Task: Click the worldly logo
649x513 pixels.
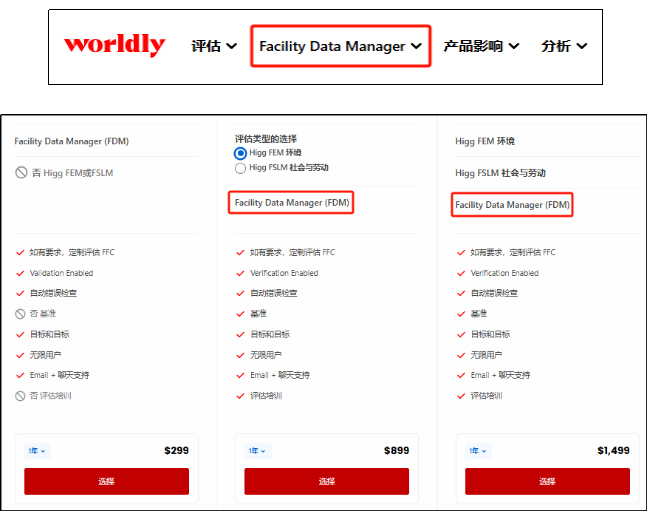Action: (114, 44)
